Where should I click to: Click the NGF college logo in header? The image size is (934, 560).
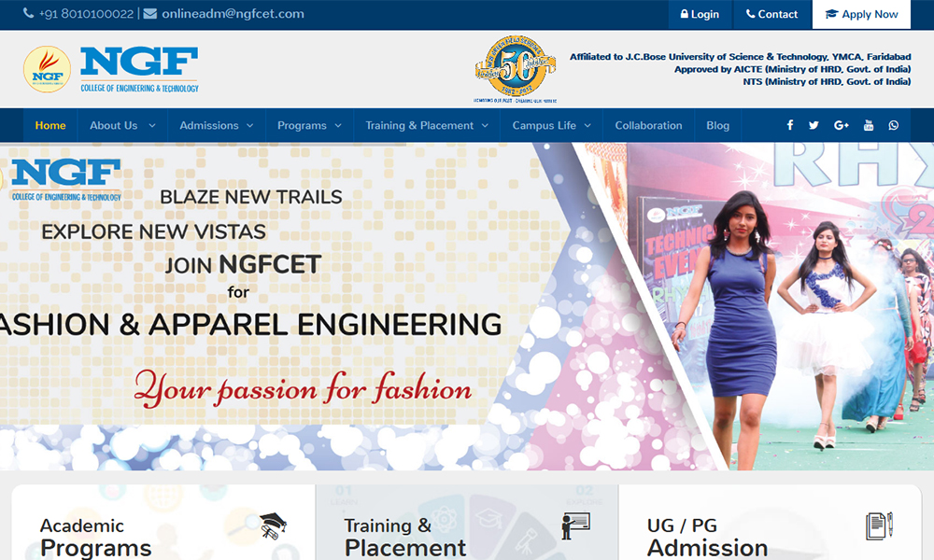112,70
